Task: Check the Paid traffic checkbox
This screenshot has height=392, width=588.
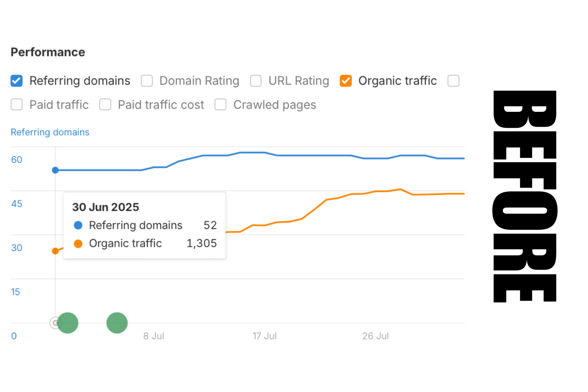Action: pos(17,105)
